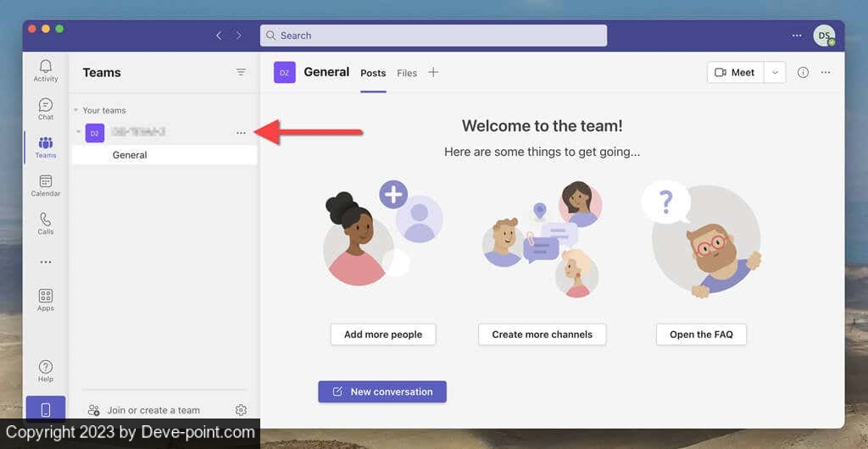Open the Activity feed icon
The image size is (868, 449).
click(46, 70)
